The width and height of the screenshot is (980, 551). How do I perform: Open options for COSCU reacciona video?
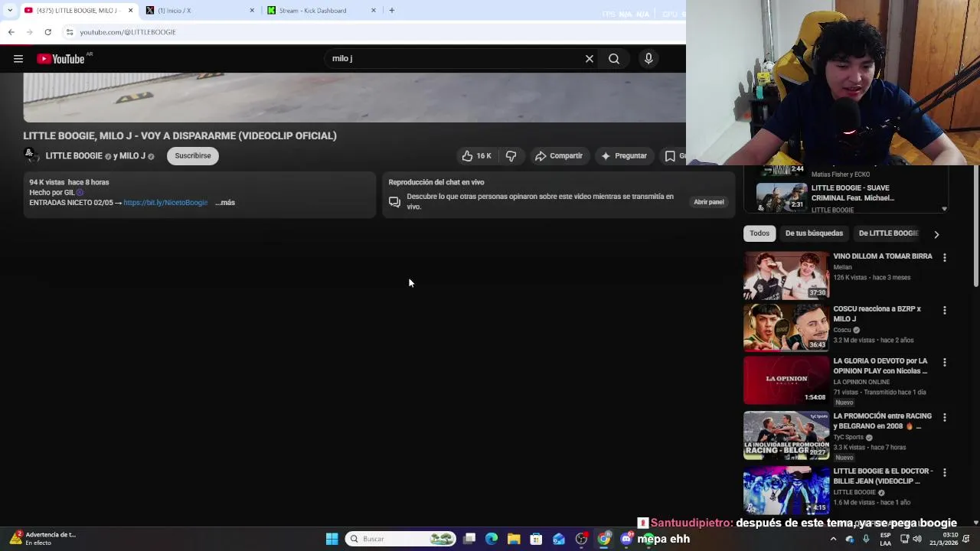pyautogui.click(x=944, y=310)
